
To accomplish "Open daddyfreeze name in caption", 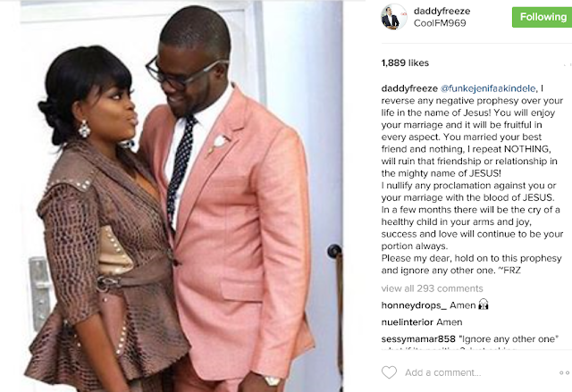I will point(409,88).
